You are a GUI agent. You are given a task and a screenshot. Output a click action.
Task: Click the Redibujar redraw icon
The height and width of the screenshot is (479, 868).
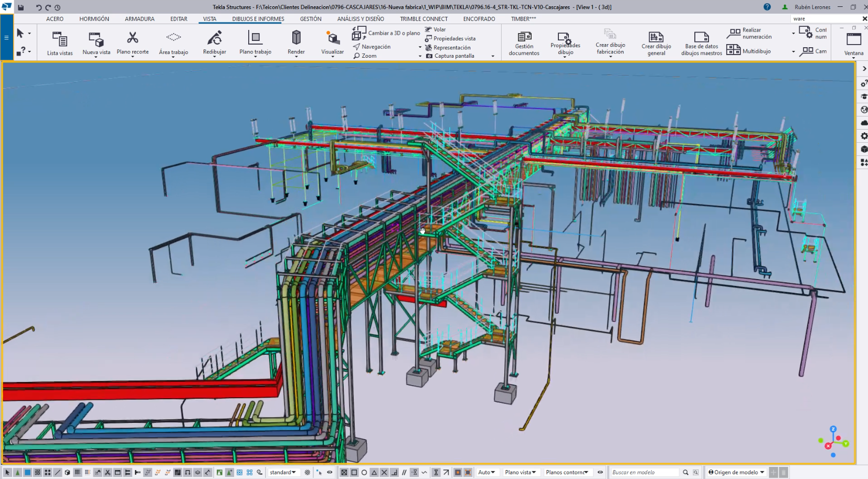[x=214, y=38]
